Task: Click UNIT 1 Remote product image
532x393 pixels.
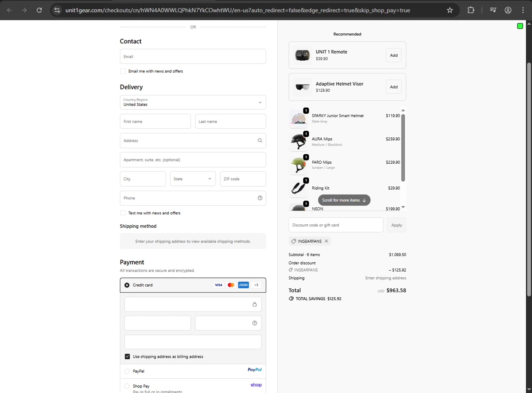Action: pyautogui.click(x=303, y=55)
